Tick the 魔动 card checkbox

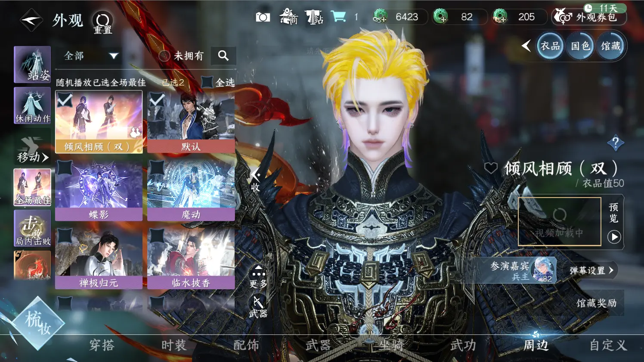click(157, 167)
